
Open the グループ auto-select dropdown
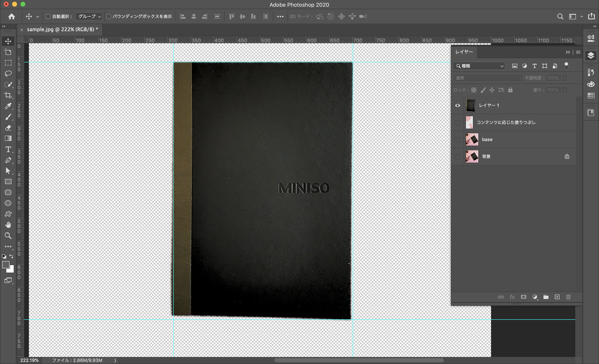[x=89, y=16]
